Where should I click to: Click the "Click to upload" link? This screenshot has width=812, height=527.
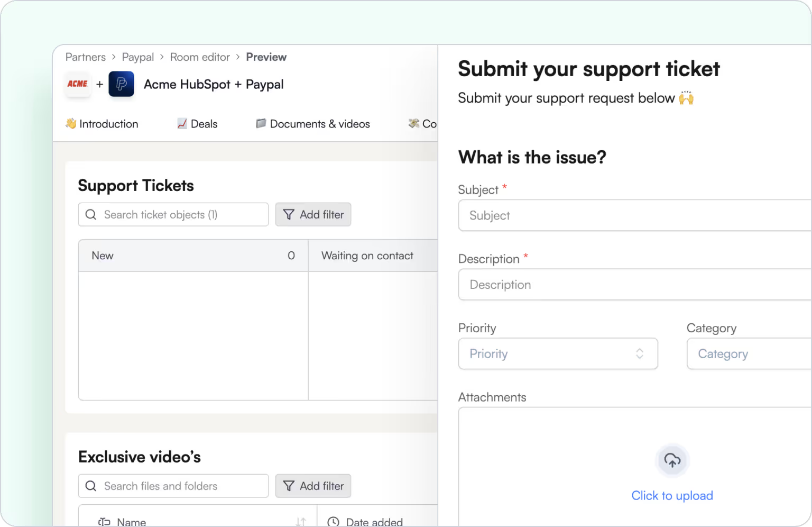pos(672,496)
